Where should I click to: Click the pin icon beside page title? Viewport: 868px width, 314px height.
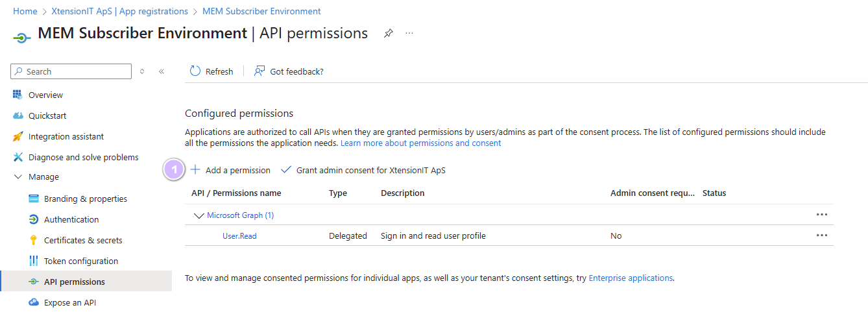388,33
